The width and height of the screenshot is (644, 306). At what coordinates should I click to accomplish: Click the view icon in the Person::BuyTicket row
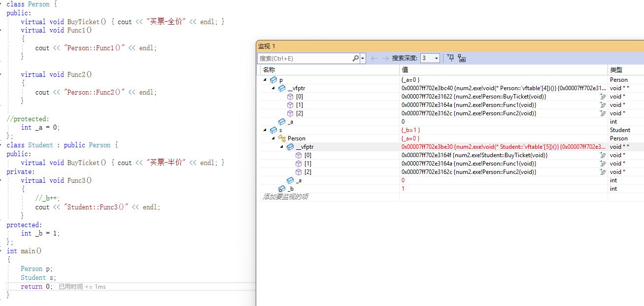[x=603, y=97]
